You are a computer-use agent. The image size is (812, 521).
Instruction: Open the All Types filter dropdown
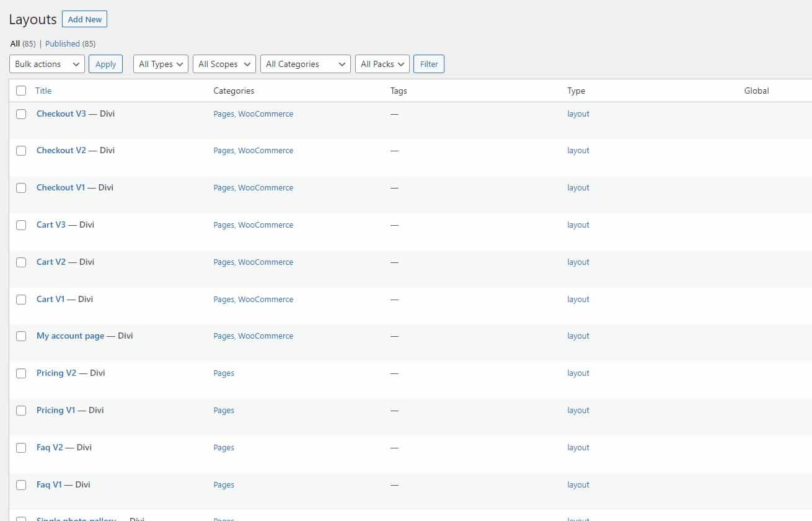tap(160, 63)
